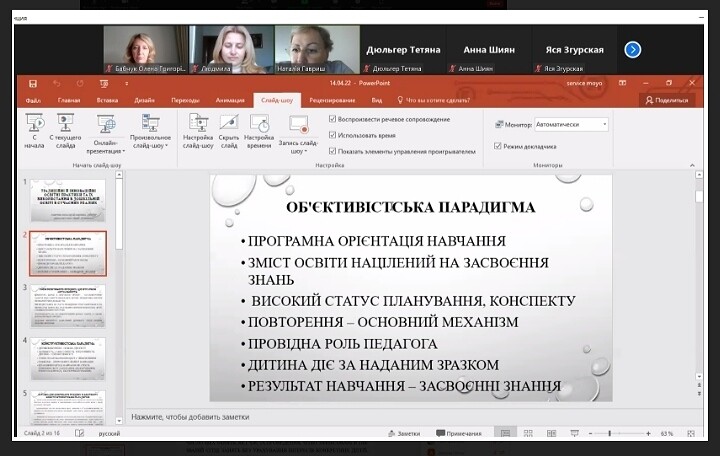Start slideshow from beginning icon

[x=34, y=130]
